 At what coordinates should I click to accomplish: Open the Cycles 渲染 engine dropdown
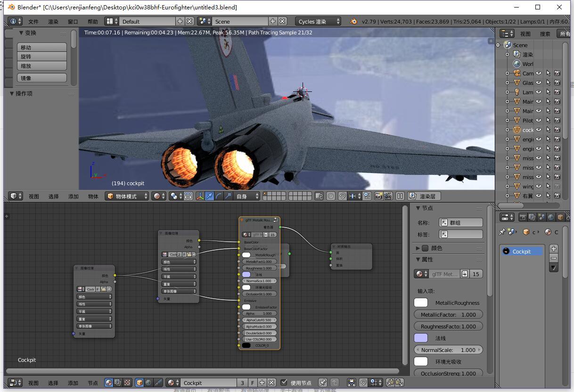pyautogui.click(x=318, y=21)
